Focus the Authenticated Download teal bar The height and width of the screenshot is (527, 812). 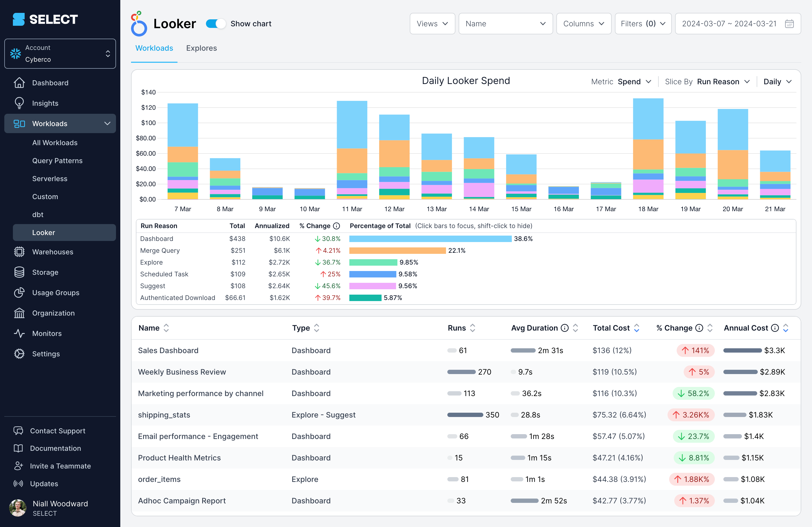365,298
